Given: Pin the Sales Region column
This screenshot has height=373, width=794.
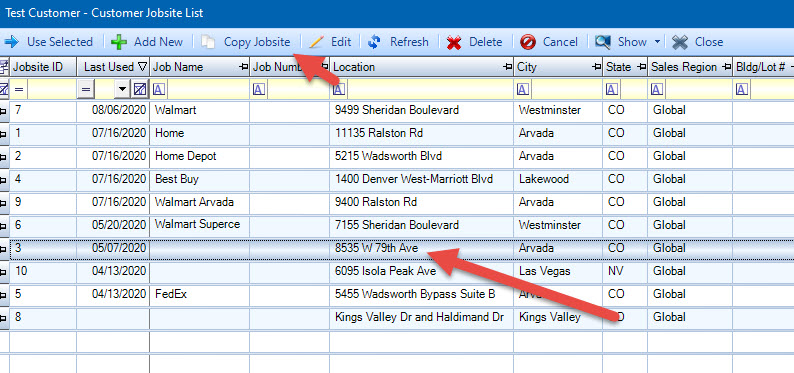Looking at the screenshot, I should 726,67.
